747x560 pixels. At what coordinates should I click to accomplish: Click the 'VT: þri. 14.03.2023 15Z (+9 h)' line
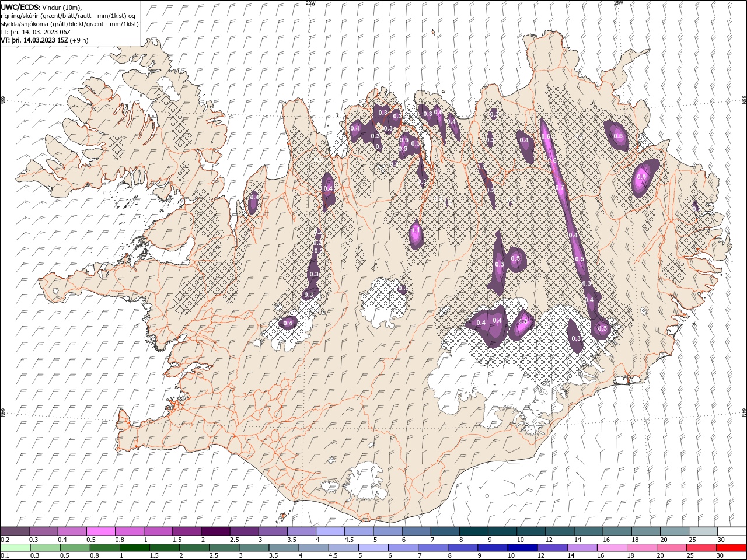click(45, 40)
